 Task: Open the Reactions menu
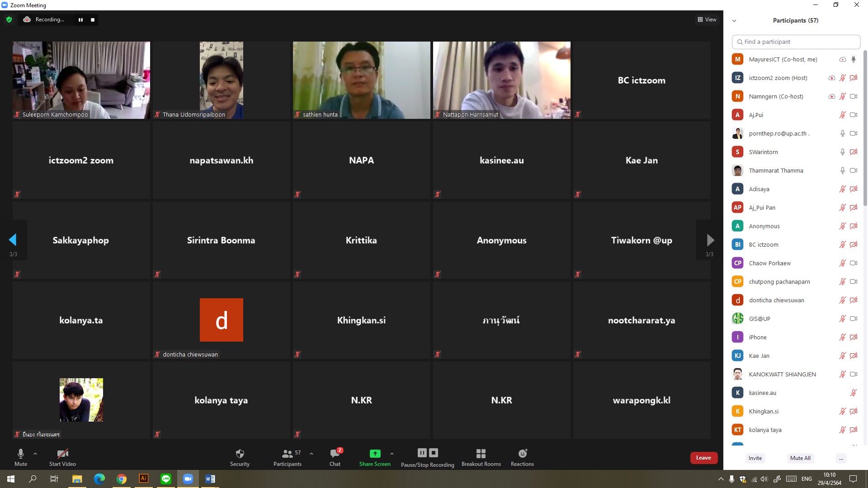coord(522,457)
